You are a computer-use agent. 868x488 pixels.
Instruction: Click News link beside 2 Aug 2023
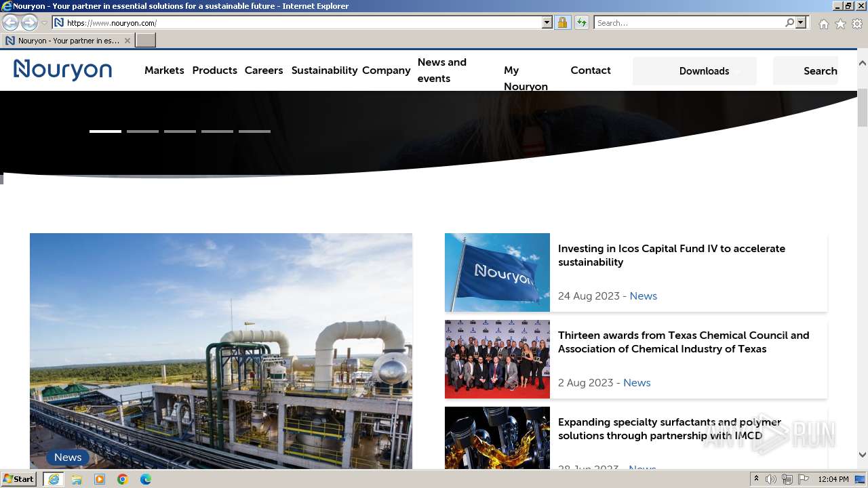637,383
